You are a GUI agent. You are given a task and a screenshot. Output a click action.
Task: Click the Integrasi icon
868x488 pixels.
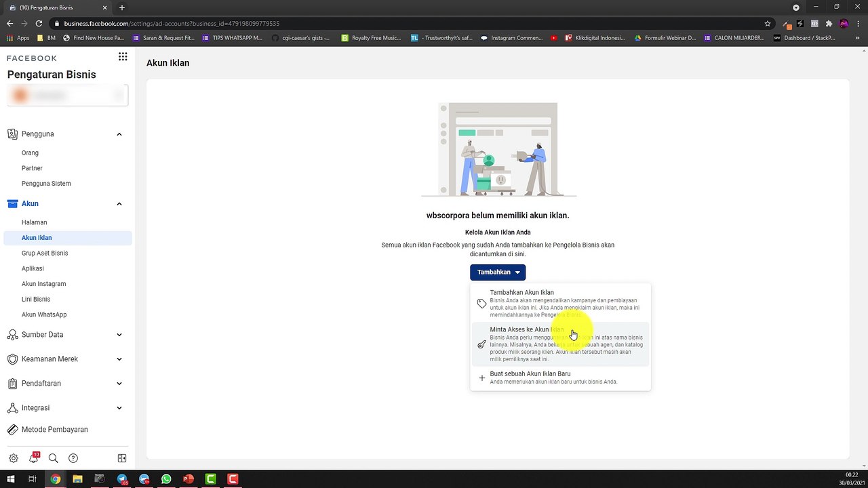click(12, 408)
